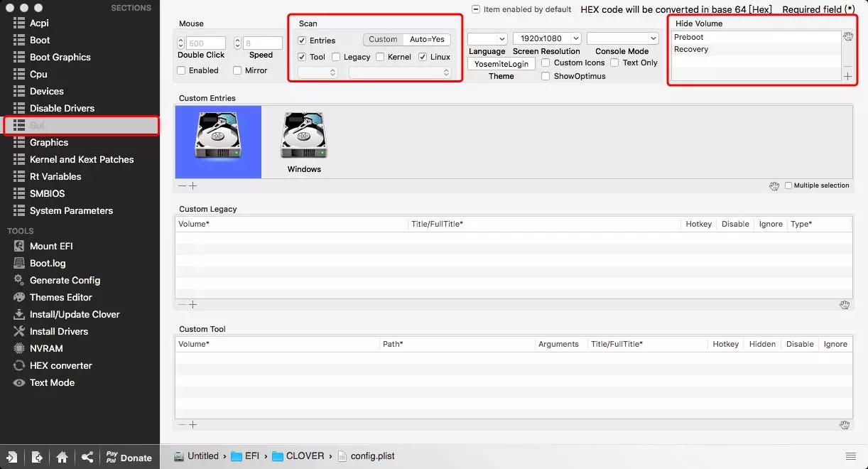Viewport: 868px width, 469px height.
Task: Open the Kernel and Kext Patches section
Action: tap(81, 159)
